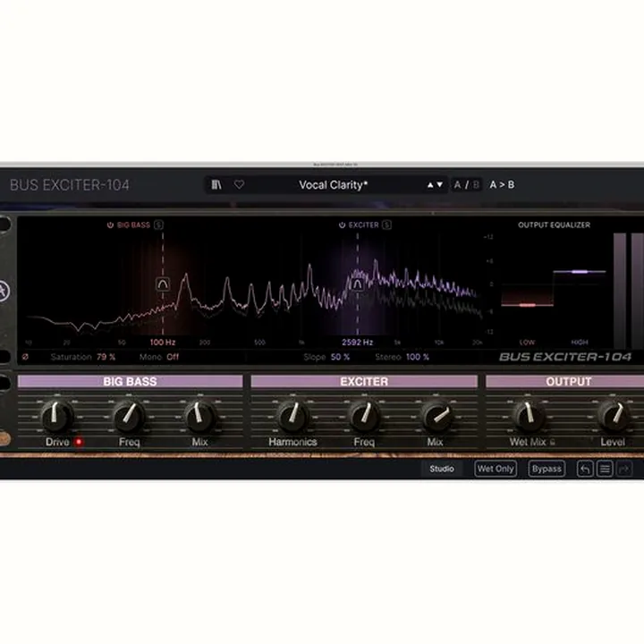Click the Bypass button
Image resolution: width=644 pixels, height=644 pixels.
[x=547, y=469]
